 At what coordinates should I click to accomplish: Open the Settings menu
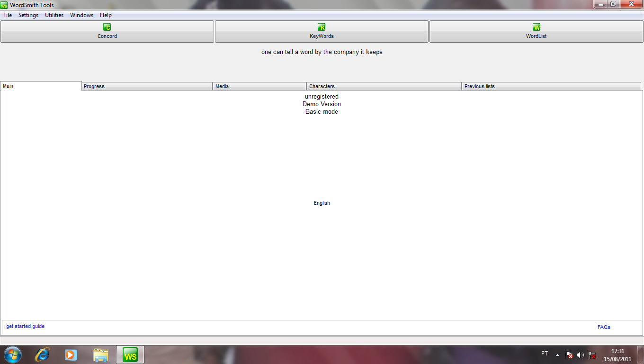coord(28,15)
